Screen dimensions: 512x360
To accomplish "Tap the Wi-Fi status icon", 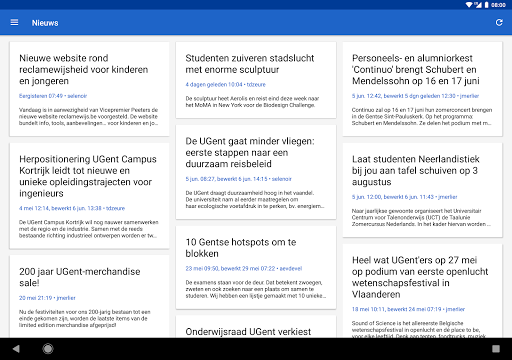I will [469, 5].
